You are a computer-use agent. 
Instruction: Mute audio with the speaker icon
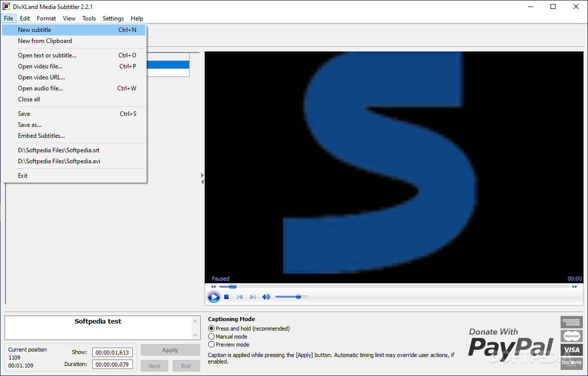click(x=266, y=297)
